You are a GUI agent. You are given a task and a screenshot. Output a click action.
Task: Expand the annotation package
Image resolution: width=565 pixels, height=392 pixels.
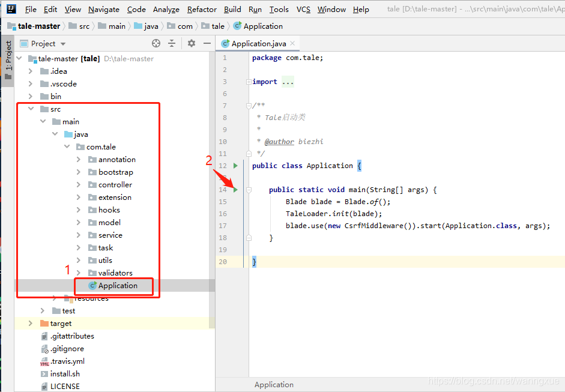[x=79, y=159]
